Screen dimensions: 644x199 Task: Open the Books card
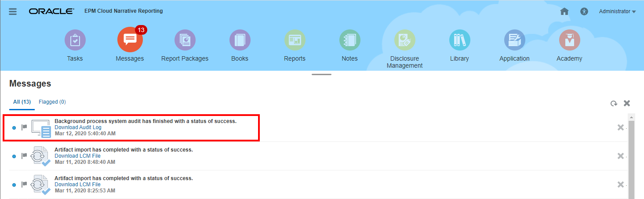tap(240, 45)
